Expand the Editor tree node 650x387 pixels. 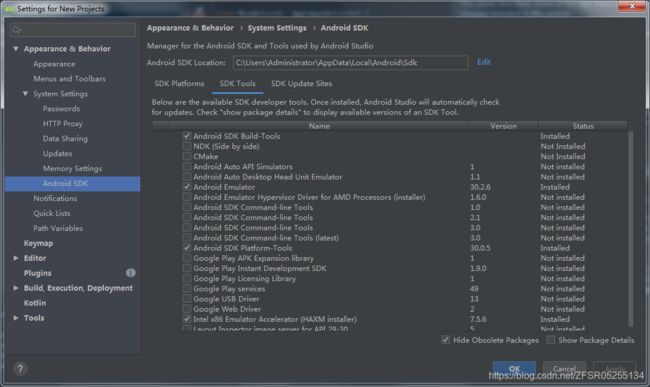[x=15, y=258]
